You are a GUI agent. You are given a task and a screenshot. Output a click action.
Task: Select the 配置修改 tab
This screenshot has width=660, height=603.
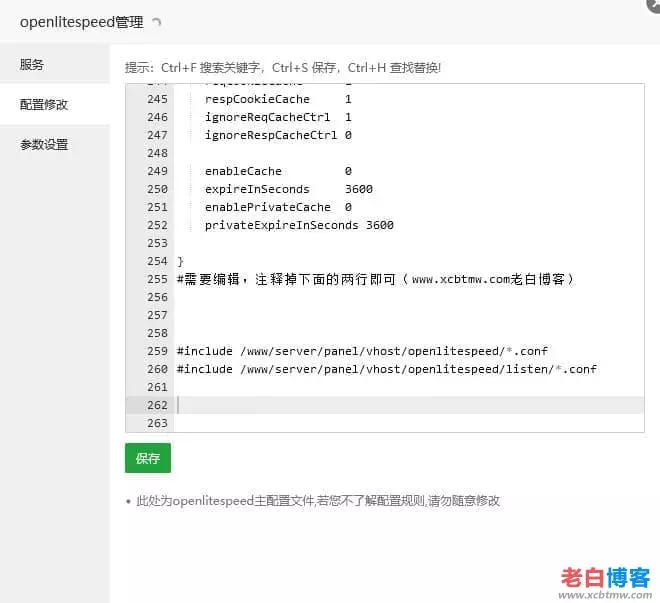tap(44, 105)
